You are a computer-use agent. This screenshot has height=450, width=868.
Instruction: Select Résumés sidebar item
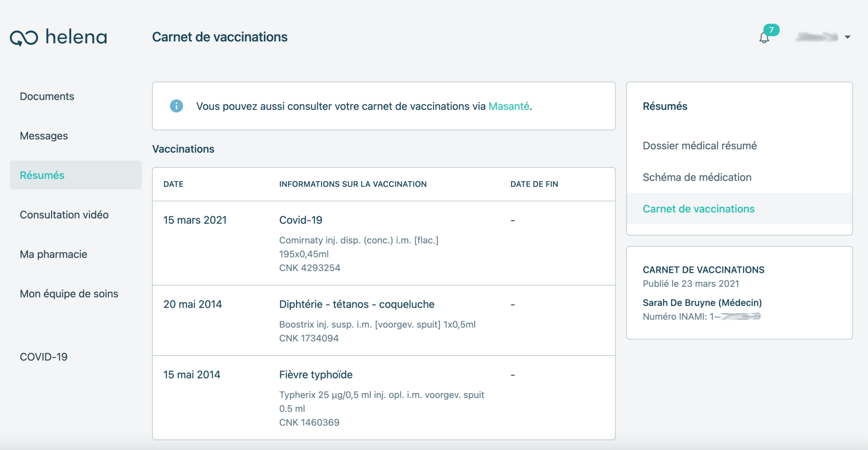coord(75,175)
